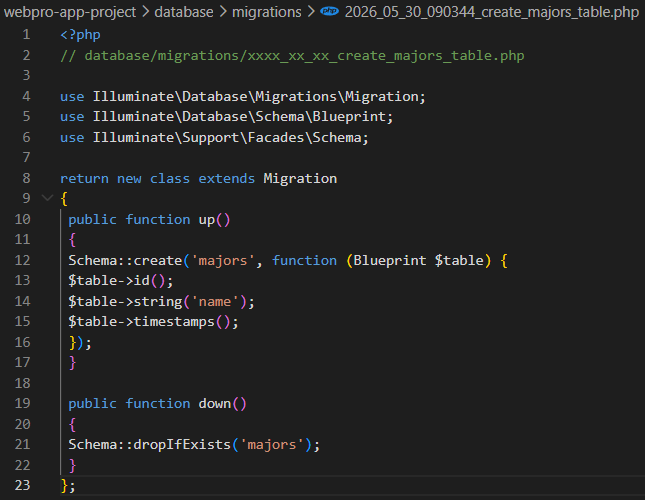Click the Illuminate\Database\Migrations\Migration import line
The height and width of the screenshot is (500, 645).
click(243, 97)
